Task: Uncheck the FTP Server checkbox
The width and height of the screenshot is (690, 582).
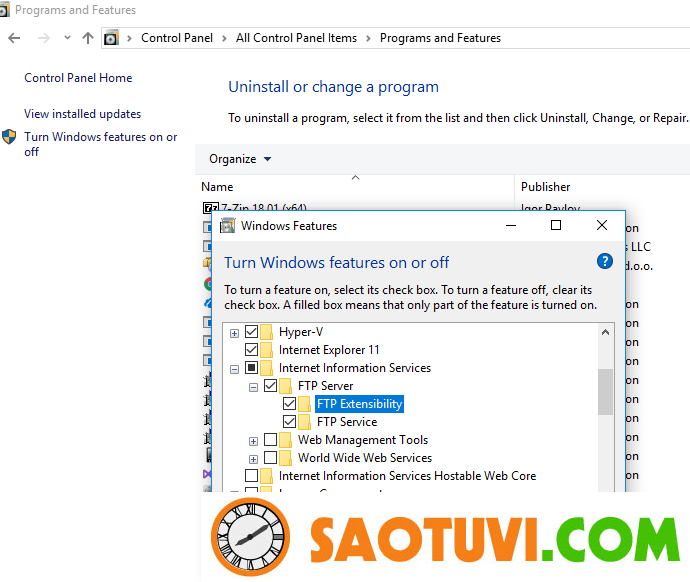Action: pyautogui.click(x=270, y=385)
